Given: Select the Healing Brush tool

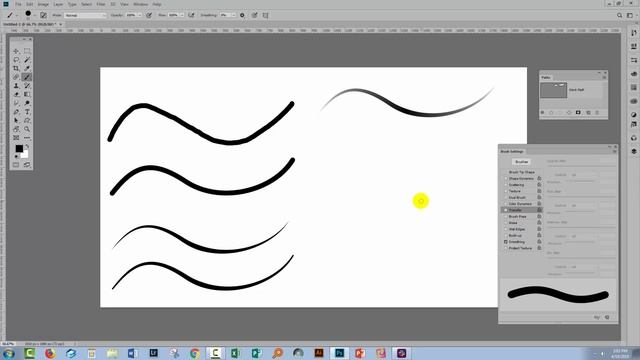Looking at the screenshot, I should (x=16, y=77).
